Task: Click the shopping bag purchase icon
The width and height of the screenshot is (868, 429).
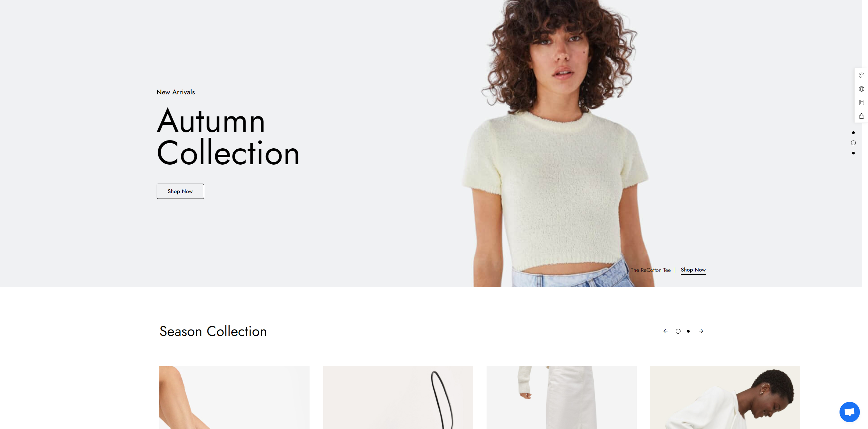Action: point(861,116)
